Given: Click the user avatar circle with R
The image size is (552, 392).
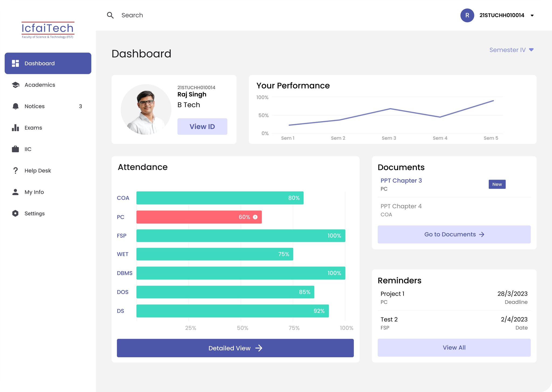Looking at the screenshot, I should [467, 15].
